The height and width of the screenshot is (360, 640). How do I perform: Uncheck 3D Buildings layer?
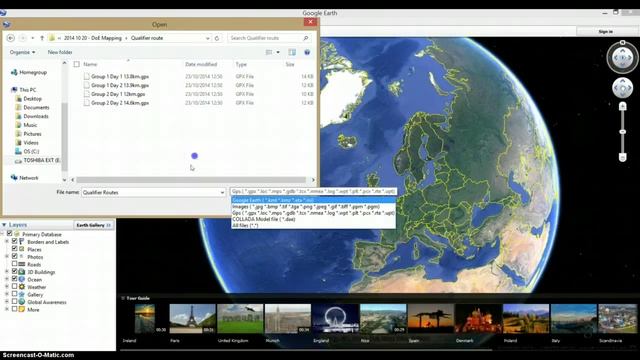tap(14, 272)
